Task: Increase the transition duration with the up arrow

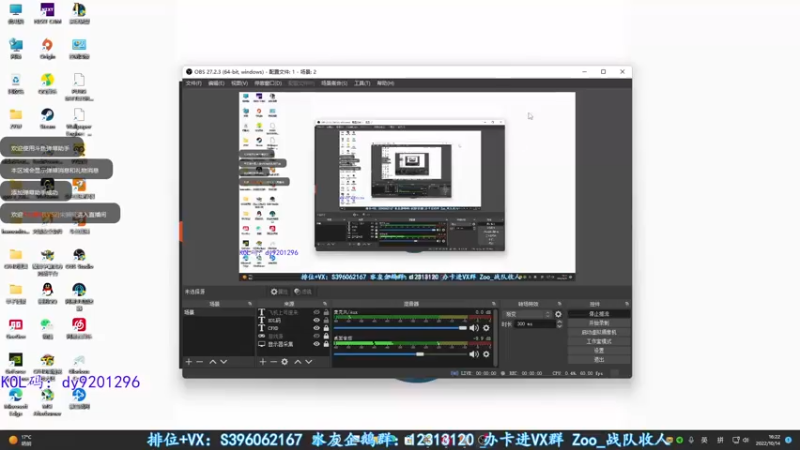Action: (x=560, y=322)
